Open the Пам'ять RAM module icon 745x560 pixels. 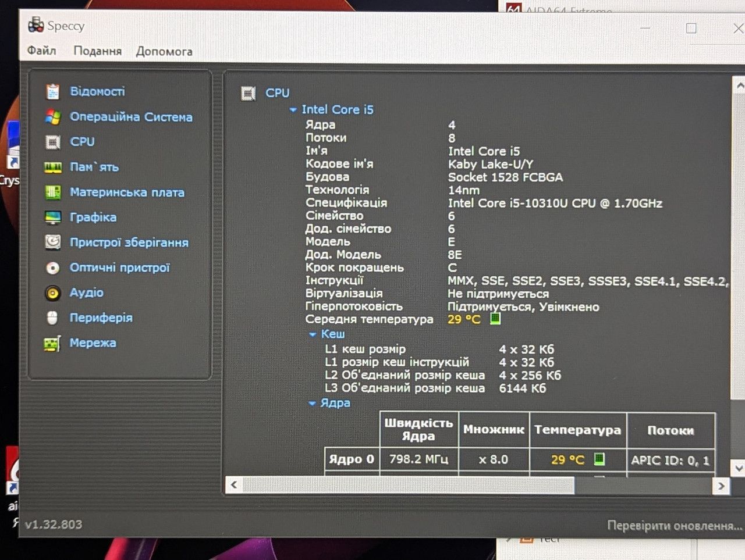coord(52,167)
